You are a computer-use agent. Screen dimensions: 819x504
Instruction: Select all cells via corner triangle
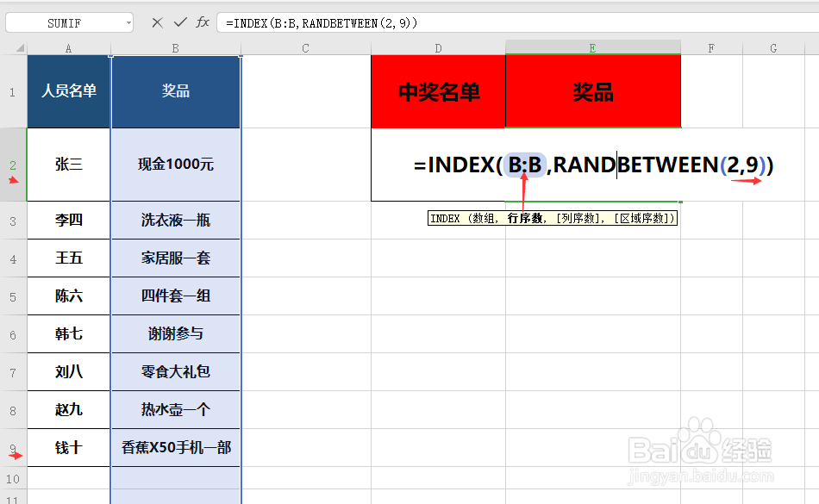19,48
